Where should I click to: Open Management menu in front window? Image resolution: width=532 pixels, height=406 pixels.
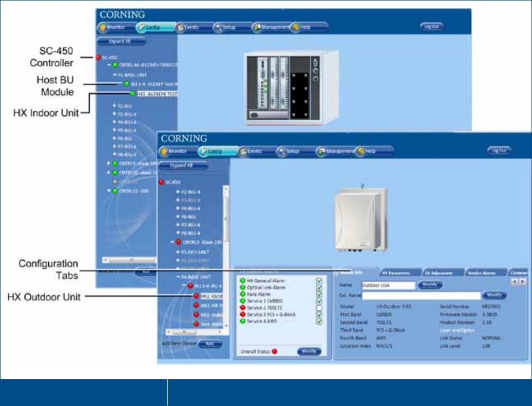click(x=336, y=152)
